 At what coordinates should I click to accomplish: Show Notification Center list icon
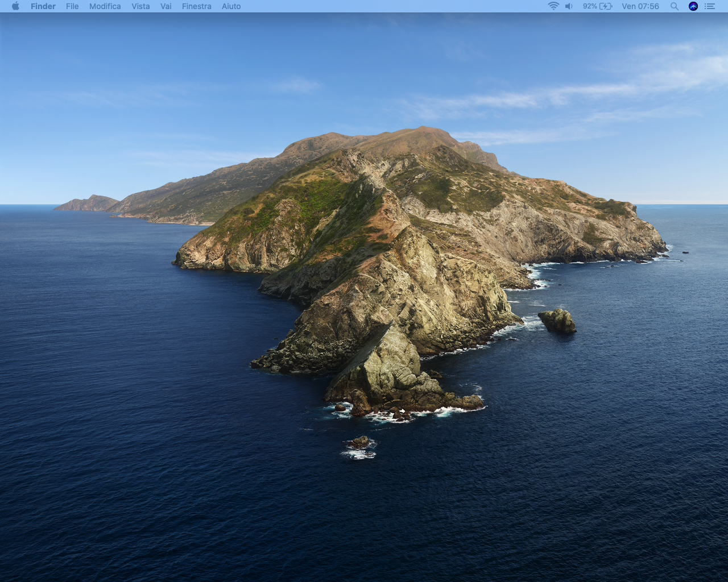click(x=710, y=6)
